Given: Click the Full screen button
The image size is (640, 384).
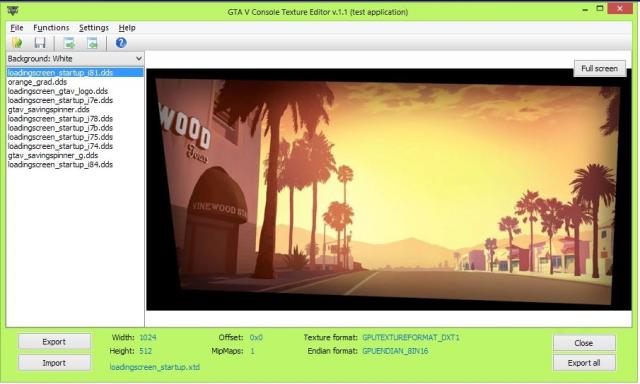Looking at the screenshot, I should tap(600, 69).
